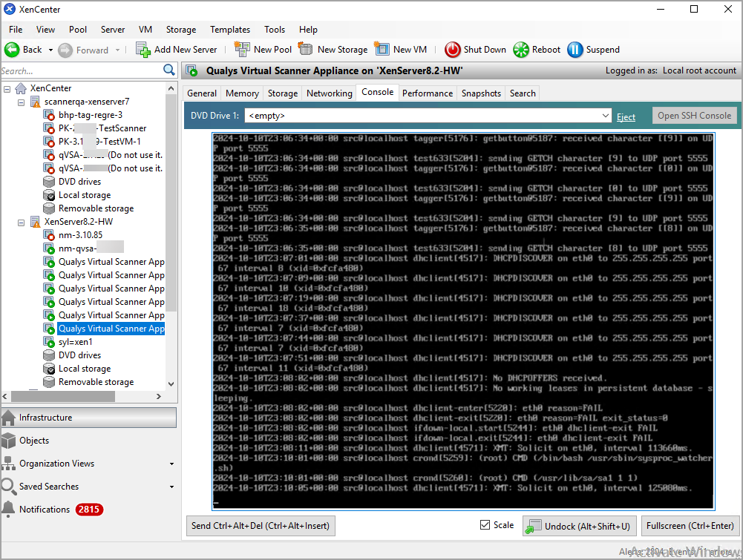
Task: Click the XenServer8.2-HW server icon
Action: point(35,222)
